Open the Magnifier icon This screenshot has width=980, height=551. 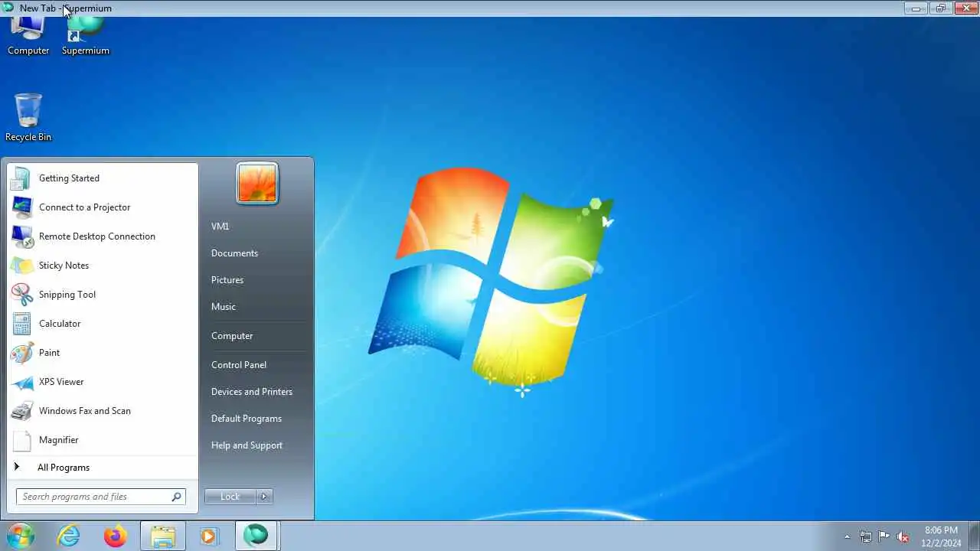(x=21, y=440)
